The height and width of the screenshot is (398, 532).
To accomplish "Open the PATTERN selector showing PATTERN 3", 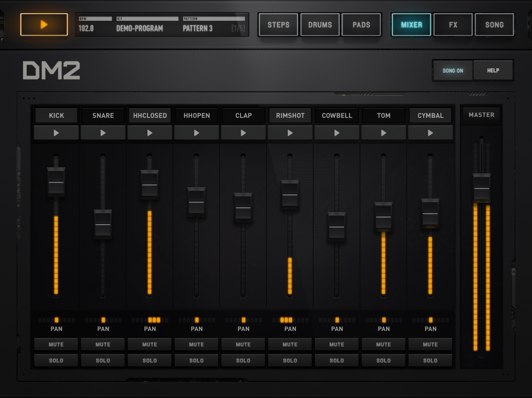I will [x=214, y=25].
